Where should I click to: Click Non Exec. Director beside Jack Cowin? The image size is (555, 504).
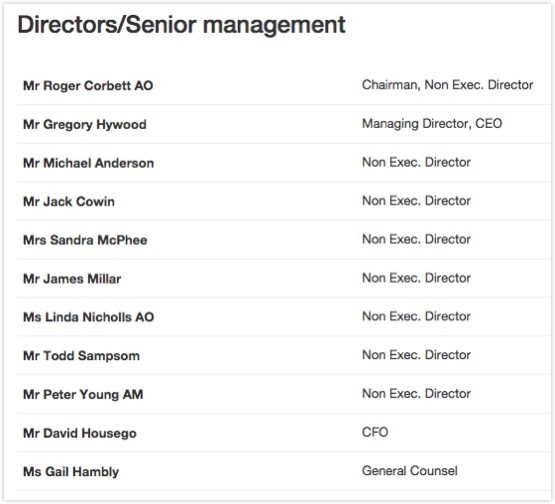[416, 201]
